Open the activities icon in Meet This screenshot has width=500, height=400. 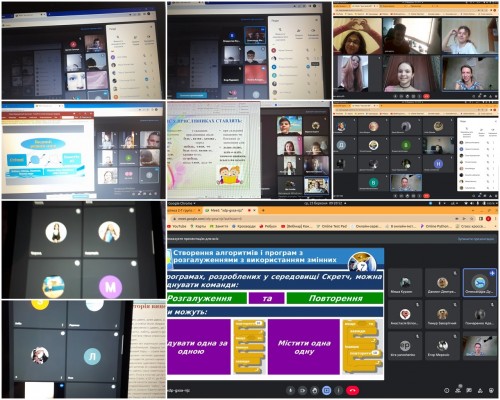[x=480, y=390]
